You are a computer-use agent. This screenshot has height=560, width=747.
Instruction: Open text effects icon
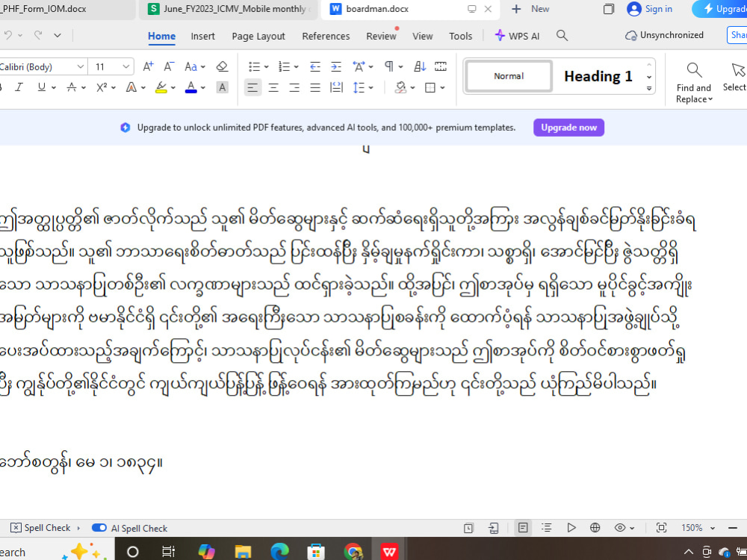pos(131,87)
